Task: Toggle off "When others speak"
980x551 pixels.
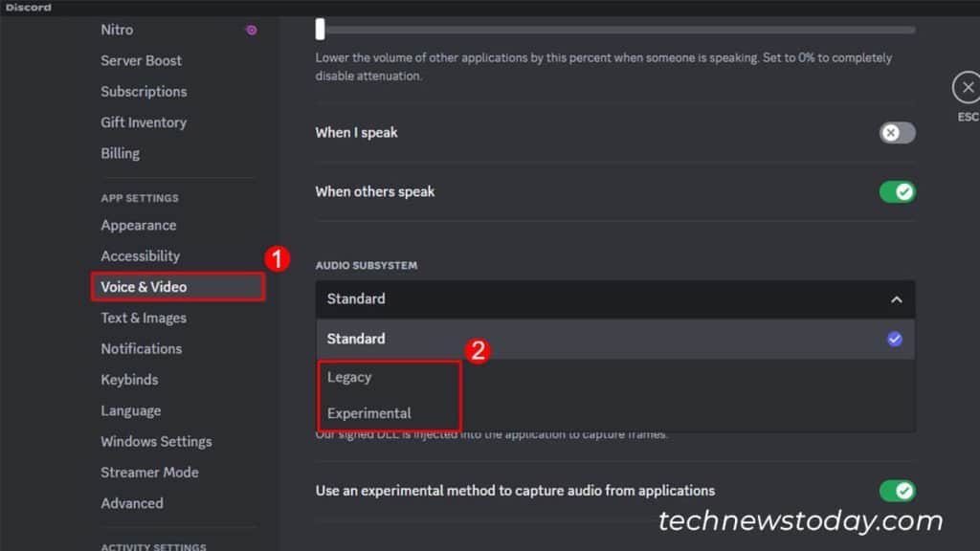Action: [897, 191]
